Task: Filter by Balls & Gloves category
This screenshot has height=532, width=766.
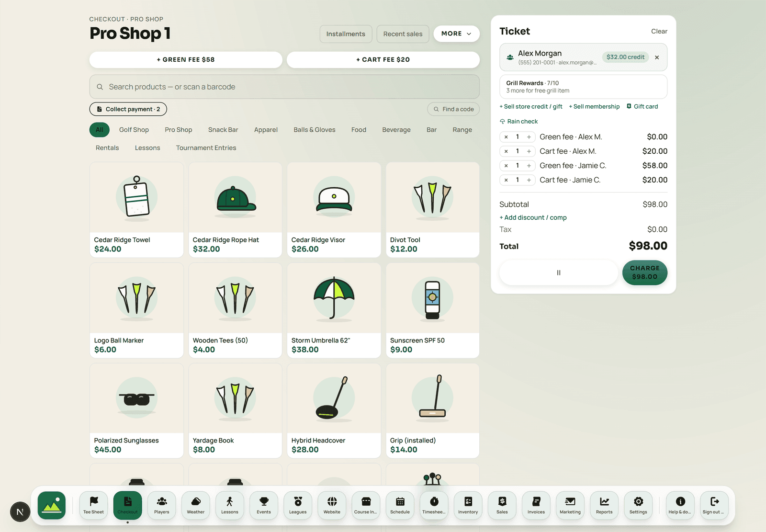Action: 315,130
